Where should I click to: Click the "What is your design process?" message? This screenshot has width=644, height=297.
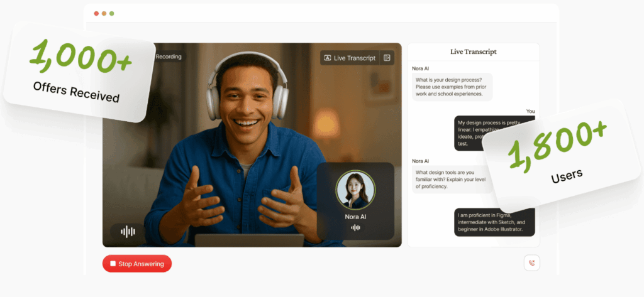point(452,87)
